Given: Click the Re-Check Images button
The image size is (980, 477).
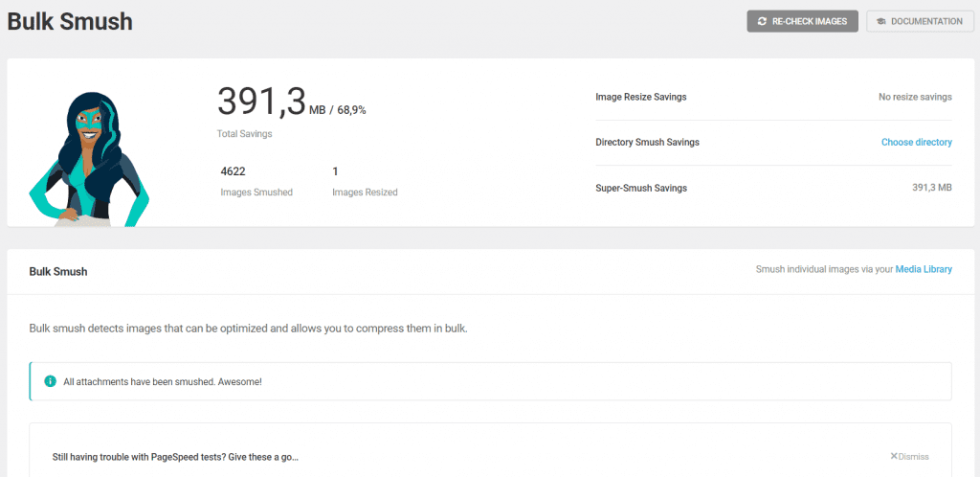Looking at the screenshot, I should [803, 21].
